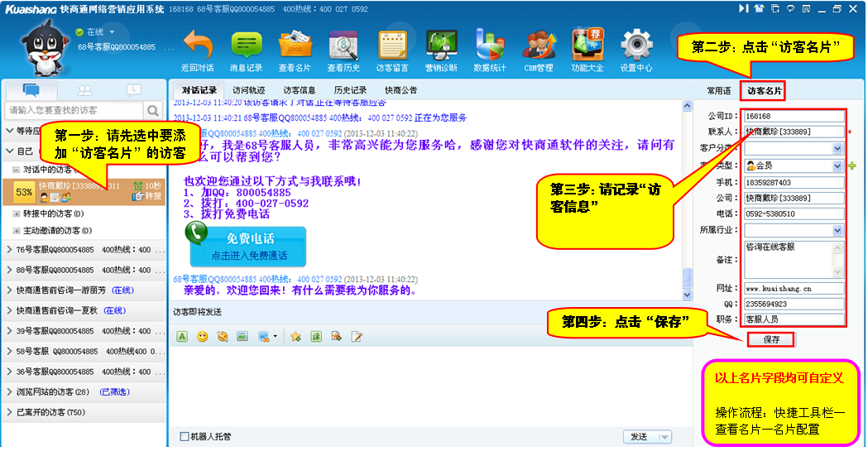Click the visitor search input field
The image size is (868, 456).
pos(74,110)
